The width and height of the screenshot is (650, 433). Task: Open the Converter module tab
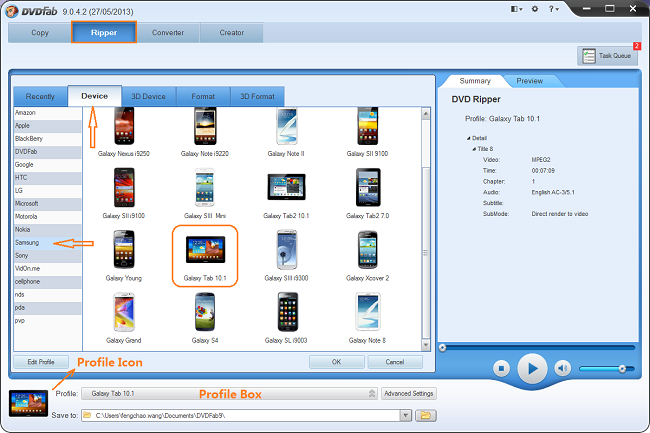click(168, 33)
